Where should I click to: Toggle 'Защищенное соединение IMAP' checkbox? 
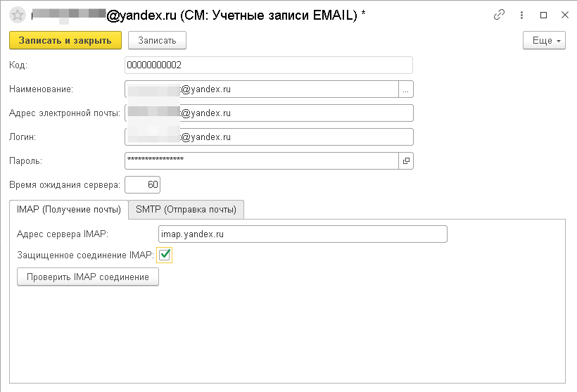165,255
